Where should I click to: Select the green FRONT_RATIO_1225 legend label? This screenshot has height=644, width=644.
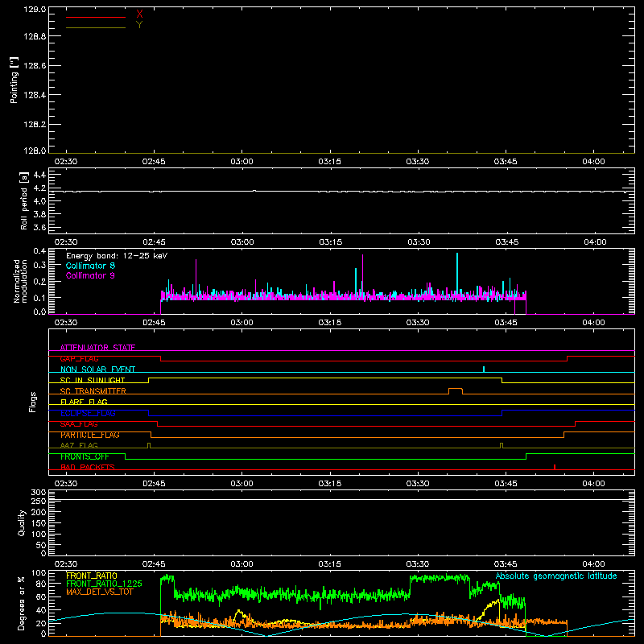[104, 584]
